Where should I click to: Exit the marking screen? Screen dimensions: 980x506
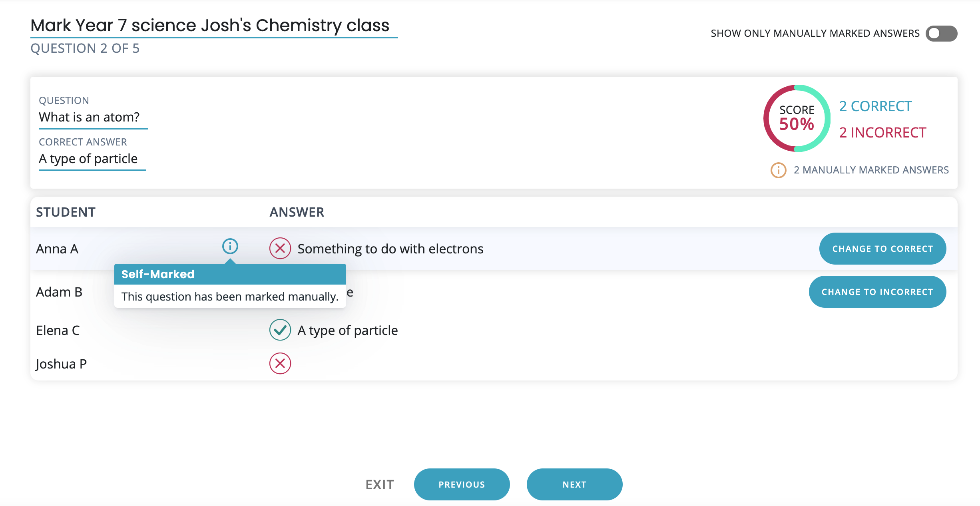[x=380, y=485]
